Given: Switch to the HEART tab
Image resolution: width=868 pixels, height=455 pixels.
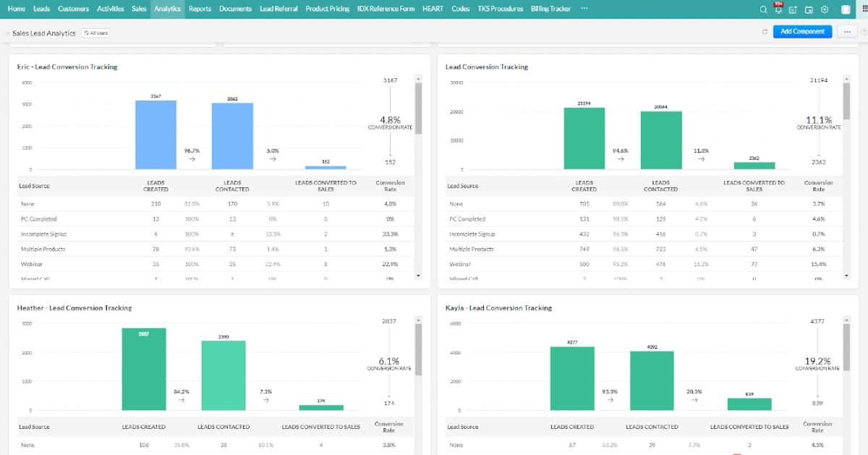Looking at the screenshot, I should tap(433, 9).
